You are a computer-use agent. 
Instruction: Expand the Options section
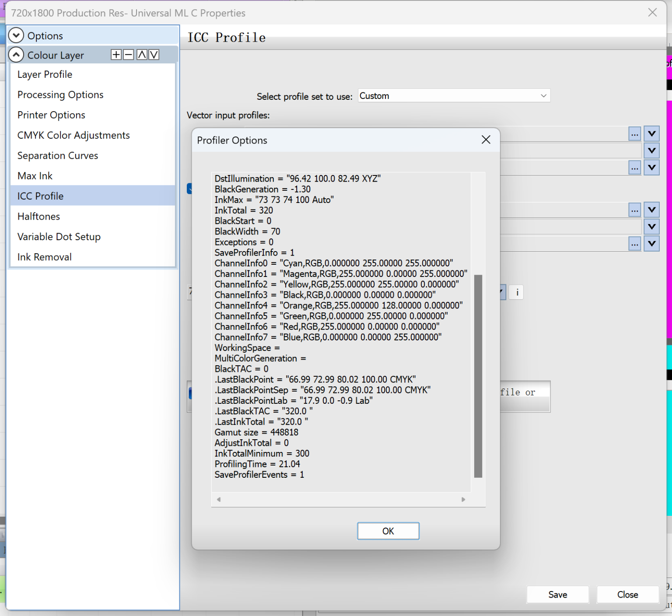click(16, 35)
